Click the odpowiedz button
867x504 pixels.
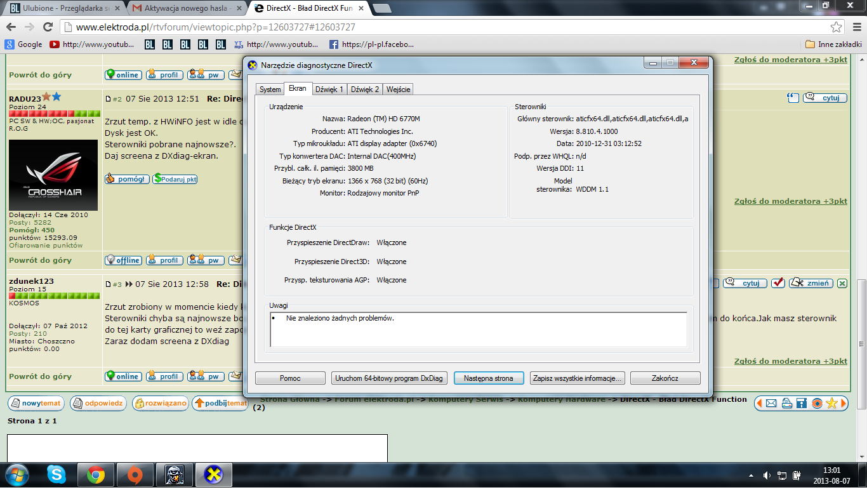[98, 403]
